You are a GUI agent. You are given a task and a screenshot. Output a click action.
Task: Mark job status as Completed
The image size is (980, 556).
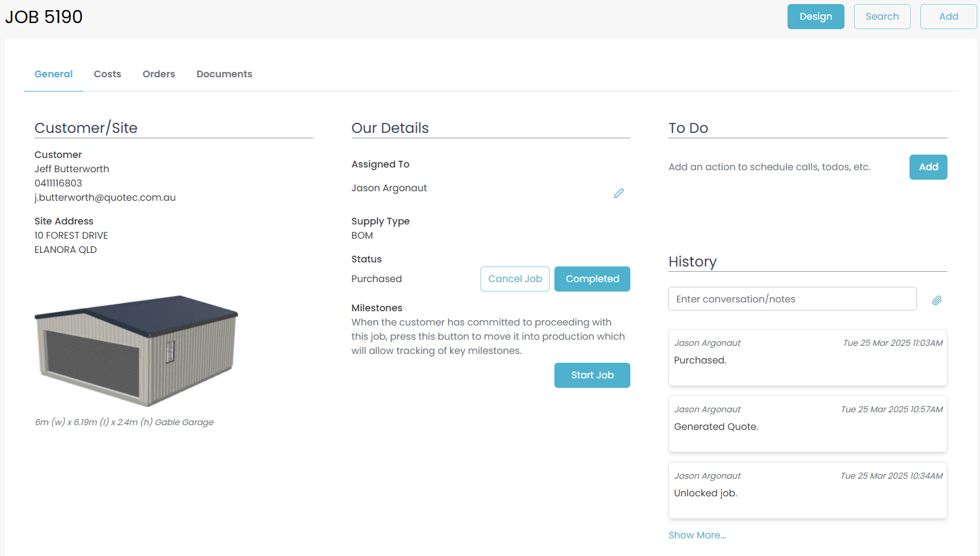coord(592,279)
